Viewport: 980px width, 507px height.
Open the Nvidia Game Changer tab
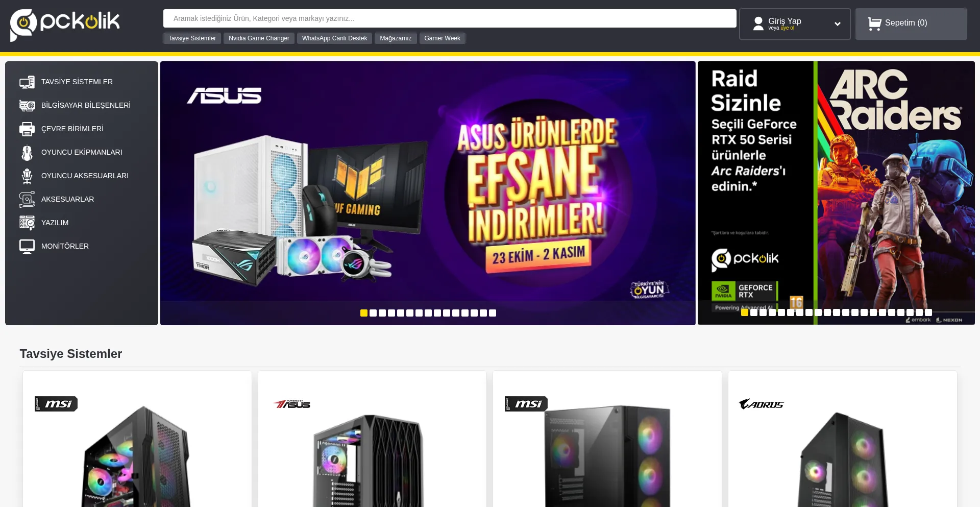[259, 38]
